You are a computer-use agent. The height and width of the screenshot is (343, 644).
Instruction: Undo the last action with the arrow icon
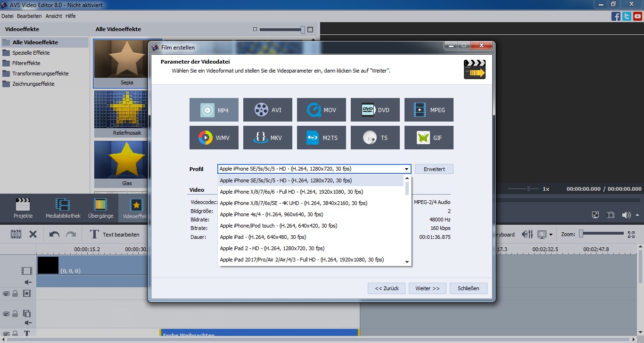[54, 234]
